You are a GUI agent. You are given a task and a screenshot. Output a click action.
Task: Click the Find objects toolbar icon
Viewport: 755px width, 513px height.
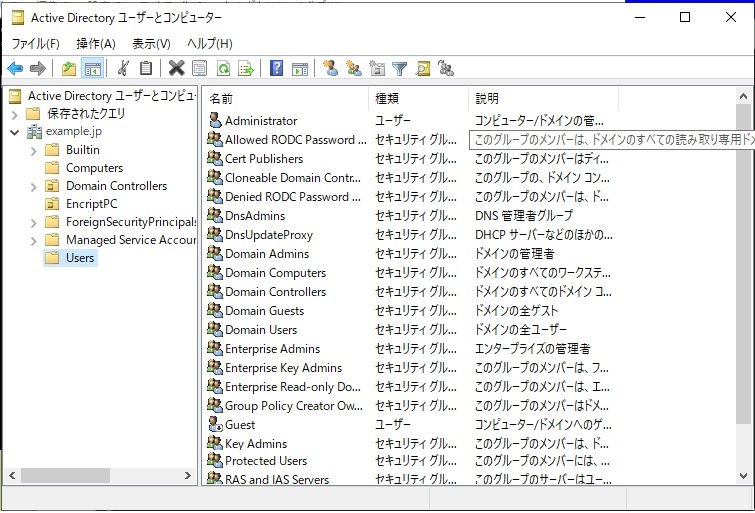(423, 68)
